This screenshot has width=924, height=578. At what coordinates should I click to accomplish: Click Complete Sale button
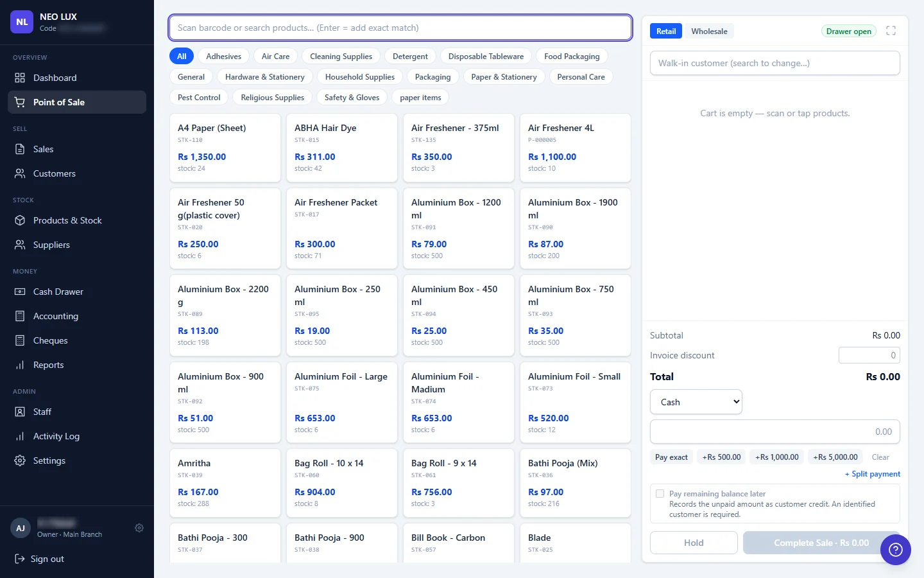[821, 543]
